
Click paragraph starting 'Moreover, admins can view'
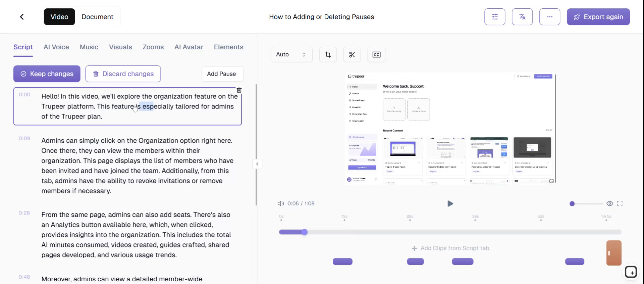point(122,279)
